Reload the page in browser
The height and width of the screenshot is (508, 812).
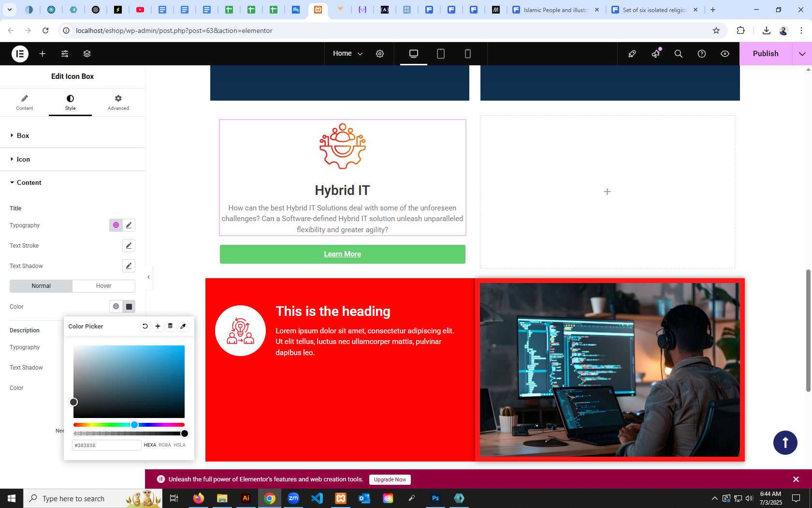click(45, 30)
